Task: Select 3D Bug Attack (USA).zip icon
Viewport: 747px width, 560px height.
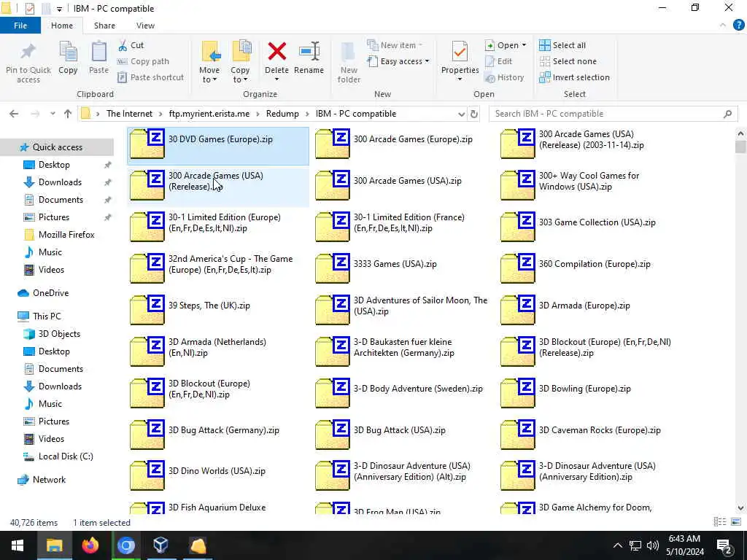Action: click(333, 435)
